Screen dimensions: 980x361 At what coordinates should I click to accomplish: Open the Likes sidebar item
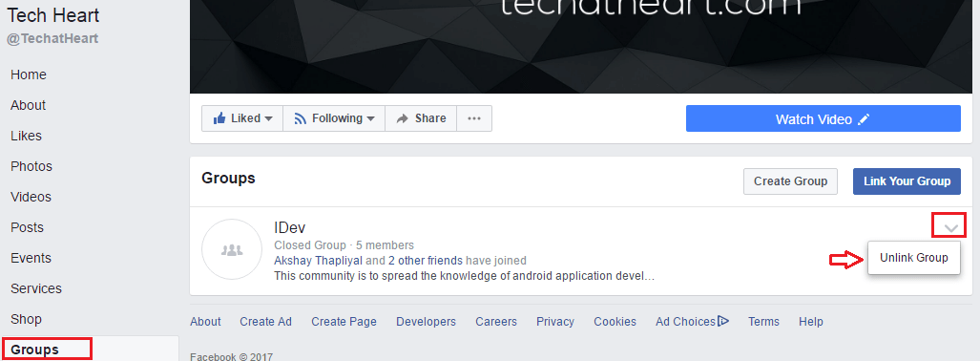27,136
